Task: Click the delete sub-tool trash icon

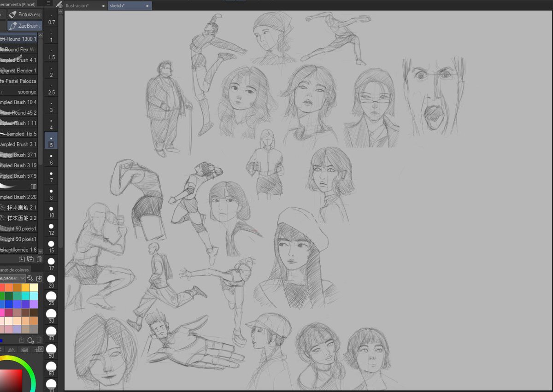Action: click(39, 259)
